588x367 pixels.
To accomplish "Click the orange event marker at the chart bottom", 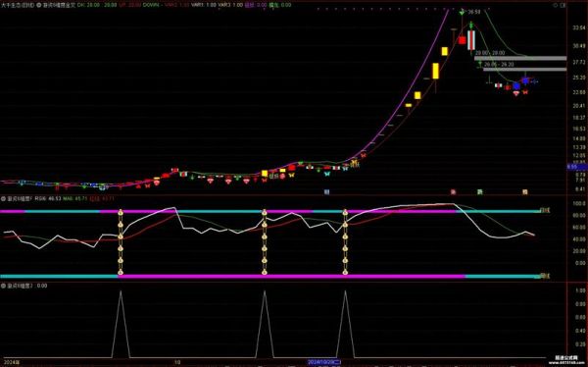I will (x=525, y=192).
